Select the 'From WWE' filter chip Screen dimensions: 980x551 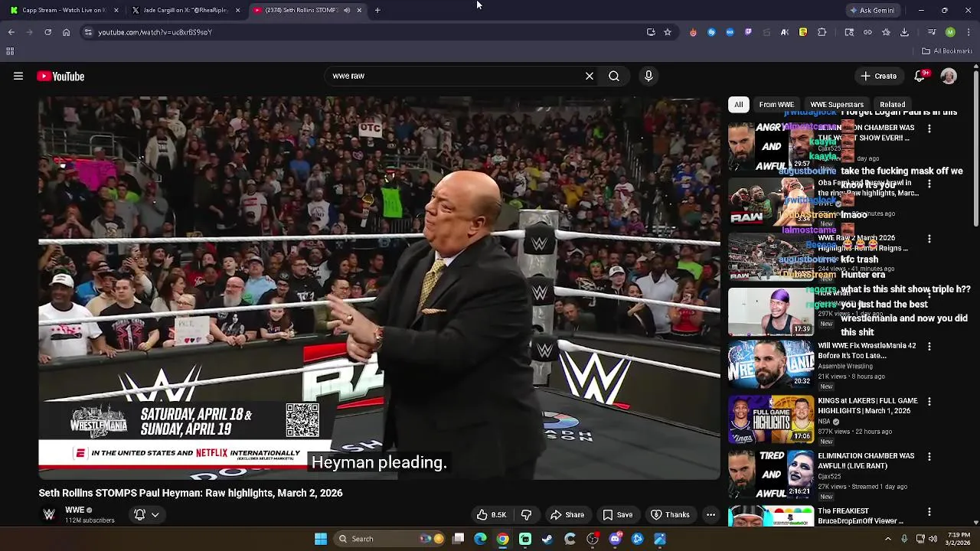tap(776, 105)
